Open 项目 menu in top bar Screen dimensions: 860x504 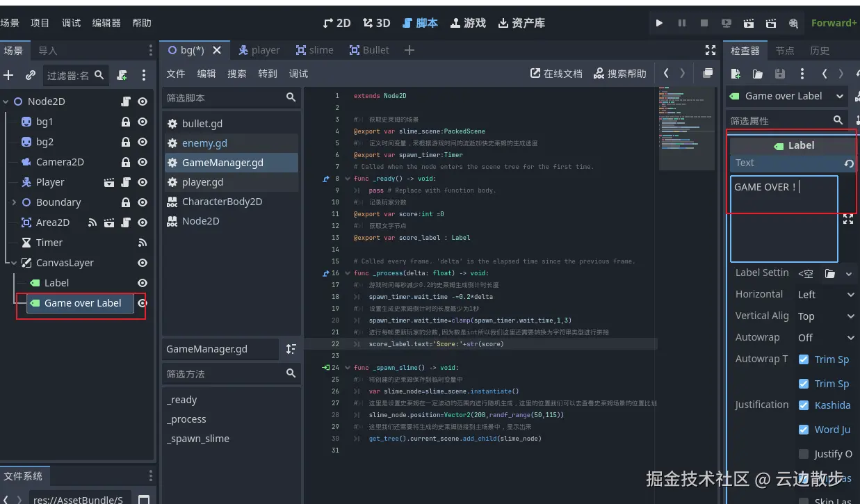click(x=40, y=23)
